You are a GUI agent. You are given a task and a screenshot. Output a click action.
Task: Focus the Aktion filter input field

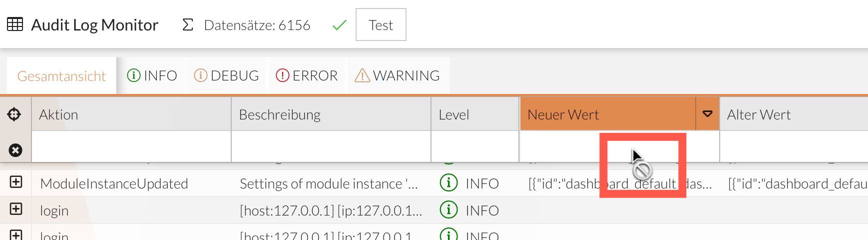(131, 147)
